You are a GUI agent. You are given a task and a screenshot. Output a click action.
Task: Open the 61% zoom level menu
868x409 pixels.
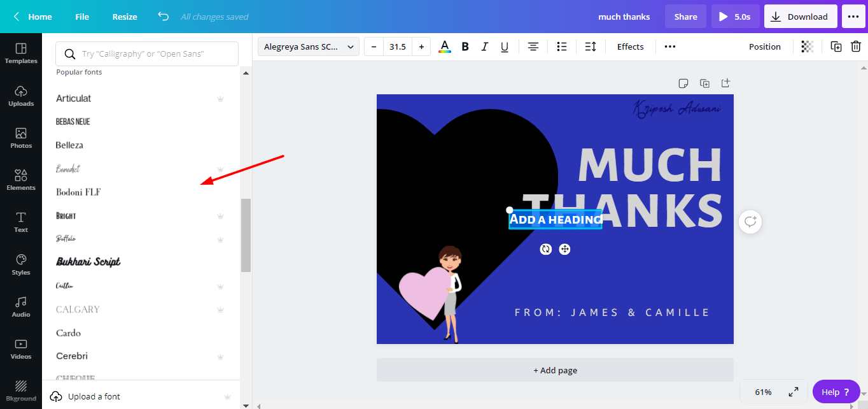tap(763, 392)
